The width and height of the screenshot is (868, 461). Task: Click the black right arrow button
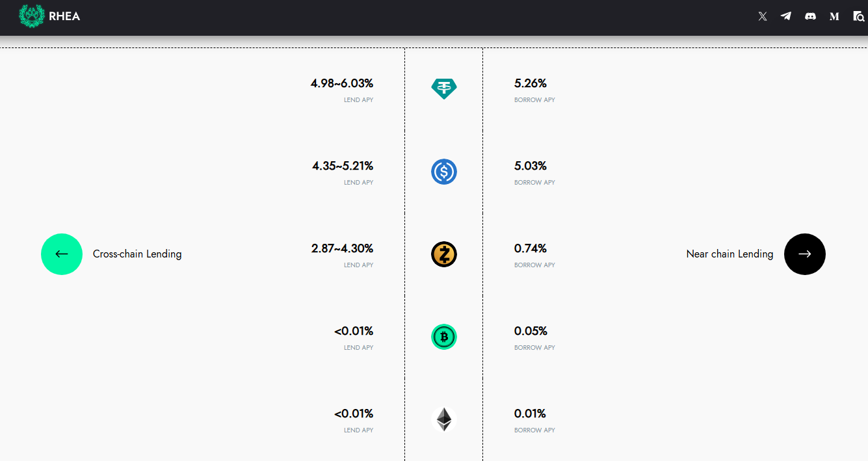804,254
